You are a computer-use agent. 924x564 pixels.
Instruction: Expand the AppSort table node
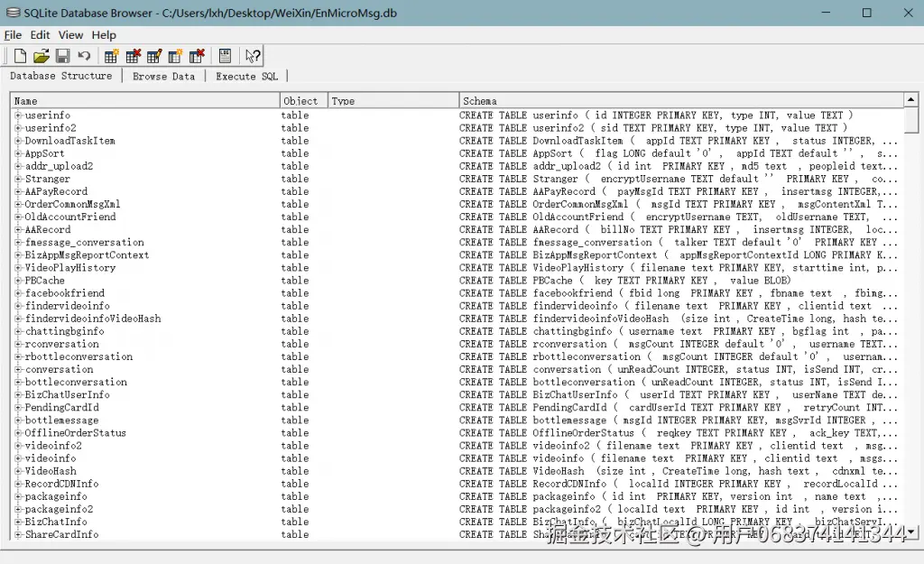coord(18,153)
